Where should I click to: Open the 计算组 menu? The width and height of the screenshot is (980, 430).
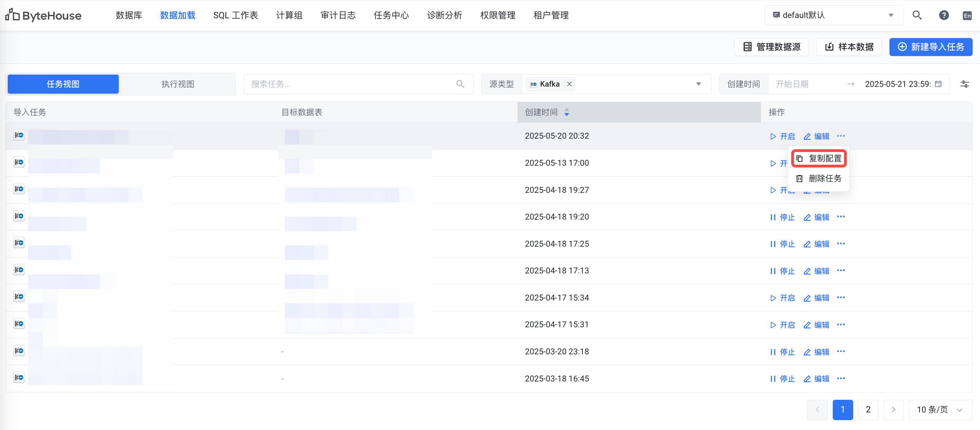(289, 15)
